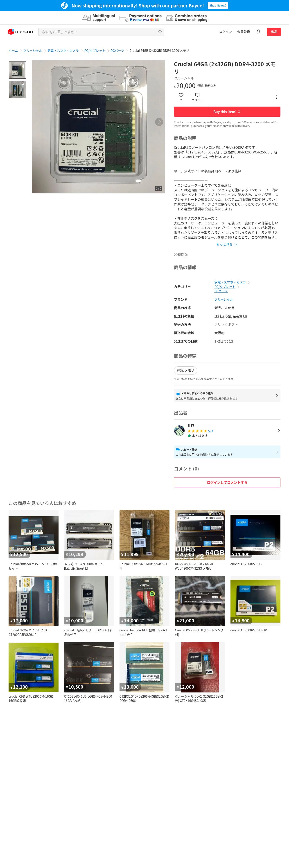This screenshot has width=289, height=868.
Task: Show next product image arrow
Action: click(159, 122)
